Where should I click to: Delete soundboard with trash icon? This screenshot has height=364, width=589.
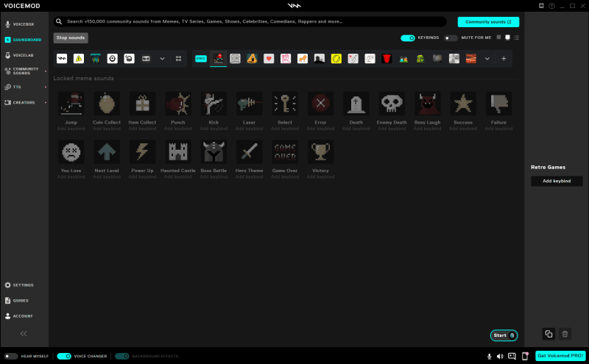(565, 334)
